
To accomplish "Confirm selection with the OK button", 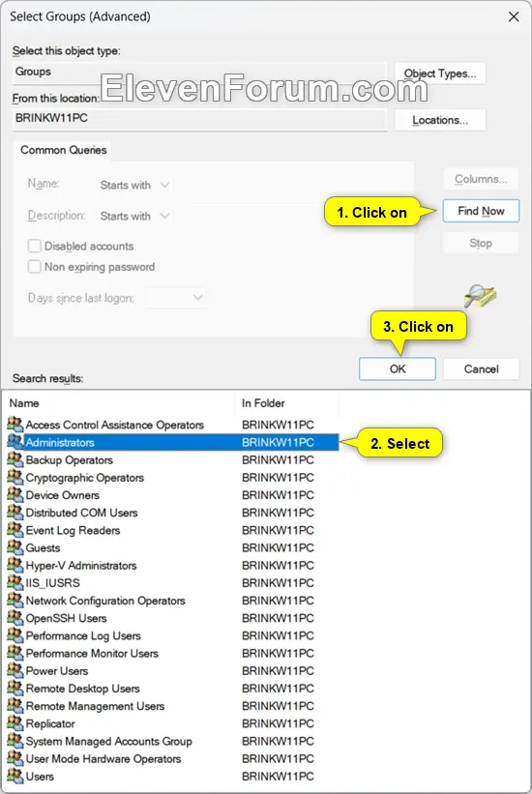I will pyautogui.click(x=398, y=368).
